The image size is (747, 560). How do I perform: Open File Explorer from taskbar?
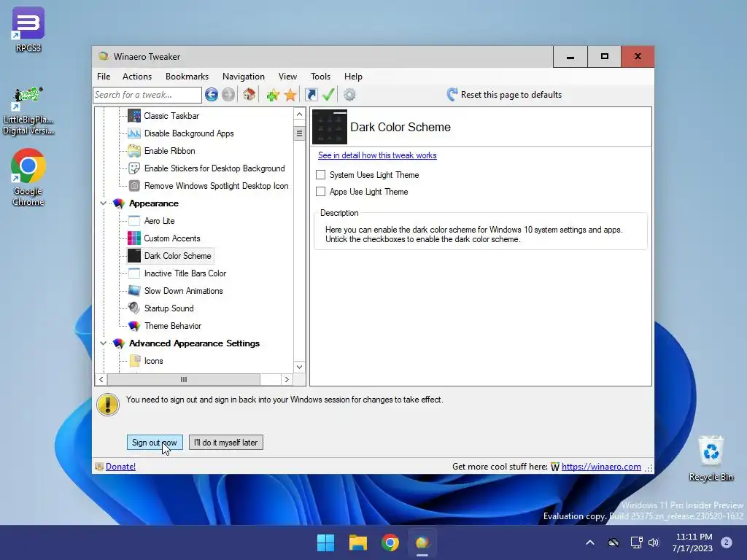click(357, 542)
